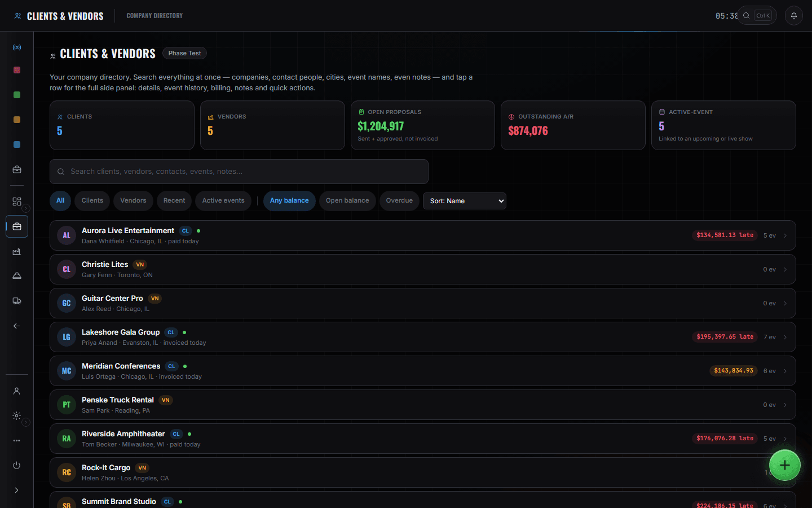Image resolution: width=812 pixels, height=508 pixels.
Task: Click the Christie Lites round avatar
Action: [67, 269]
